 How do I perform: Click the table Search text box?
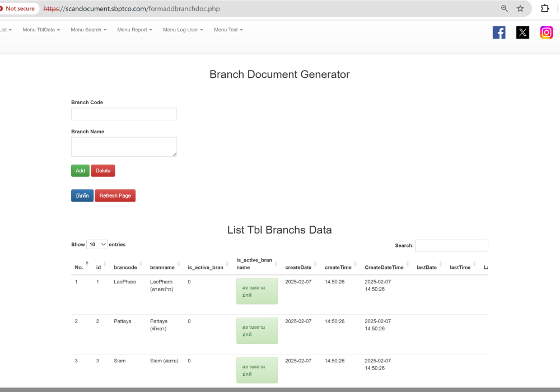[451, 245]
